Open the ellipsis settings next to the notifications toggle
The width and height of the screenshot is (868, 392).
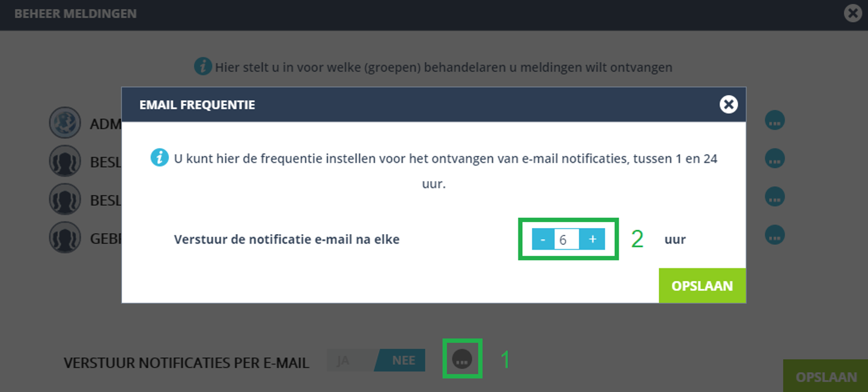point(461,359)
